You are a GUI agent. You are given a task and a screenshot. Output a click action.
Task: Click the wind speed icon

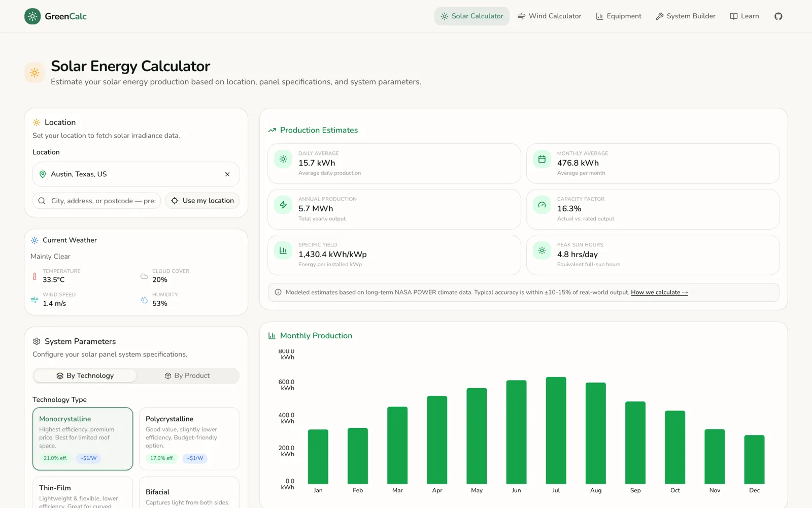pos(35,300)
